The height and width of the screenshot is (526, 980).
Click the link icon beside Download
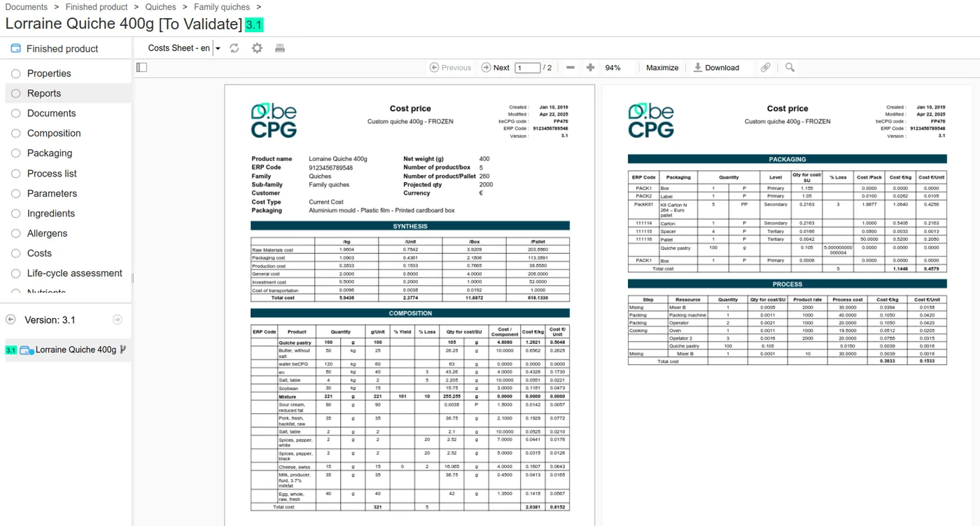pyautogui.click(x=766, y=67)
